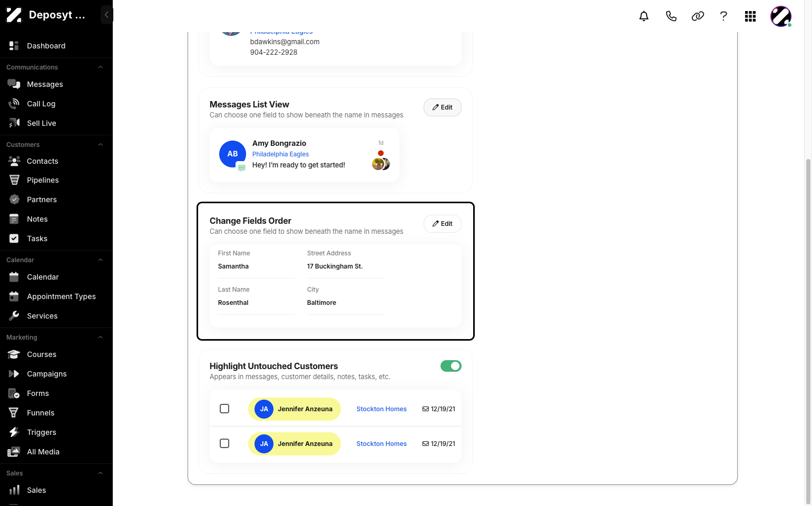This screenshot has height=506, width=812.
Task: Collapse the Sales section chevron
Action: coord(100,473)
